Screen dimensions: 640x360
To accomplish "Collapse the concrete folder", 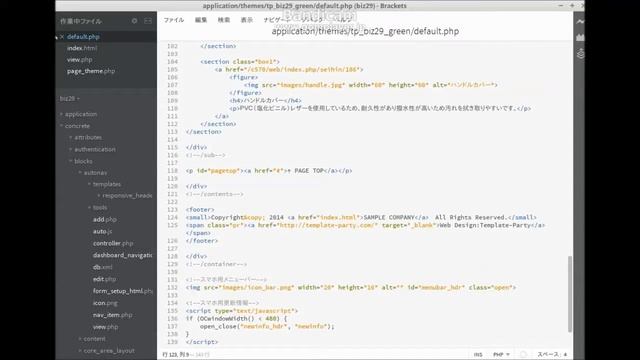I will click(77, 126).
